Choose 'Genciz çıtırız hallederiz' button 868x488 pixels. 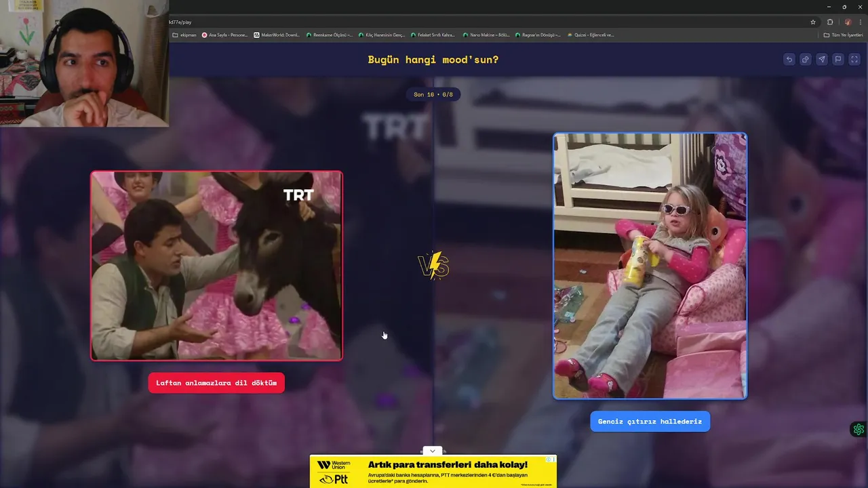(650, 422)
